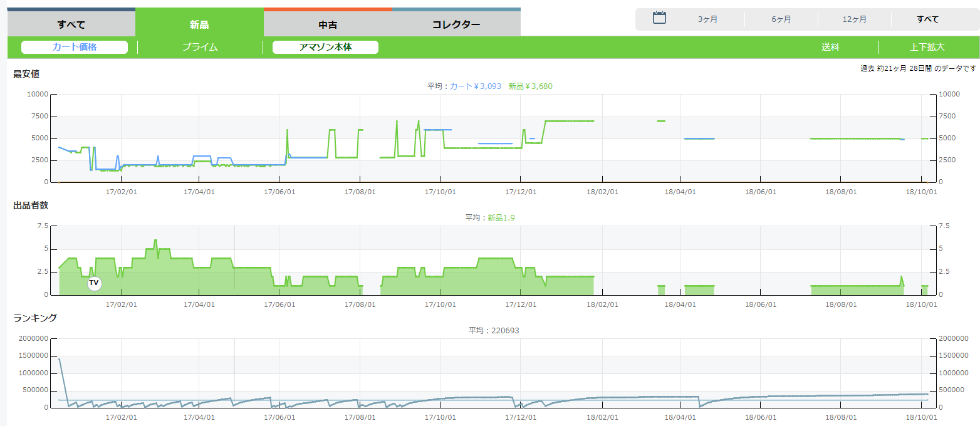Click the 最安値 chart heading
Viewport: 980px width, 426px height.
[x=26, y=74]
